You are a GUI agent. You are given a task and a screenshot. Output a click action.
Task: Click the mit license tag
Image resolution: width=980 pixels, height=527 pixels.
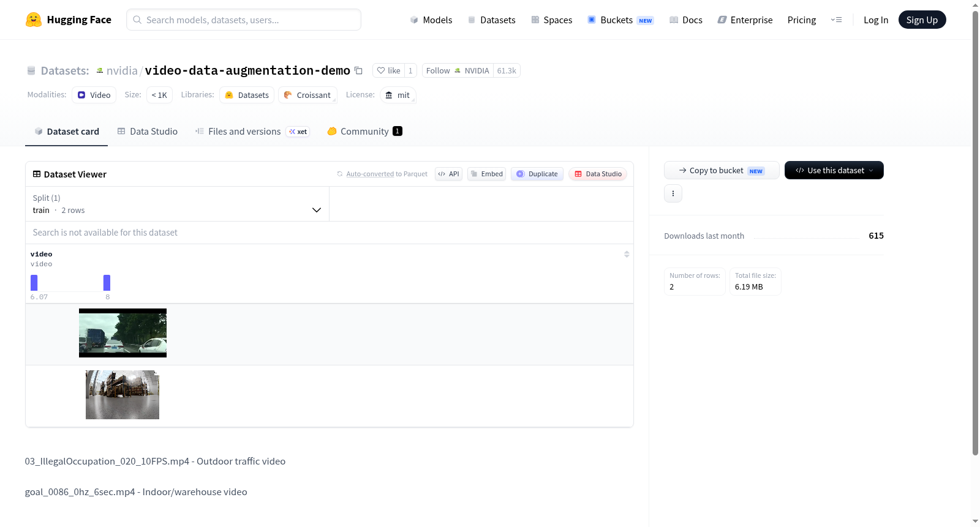pos(398,95)
